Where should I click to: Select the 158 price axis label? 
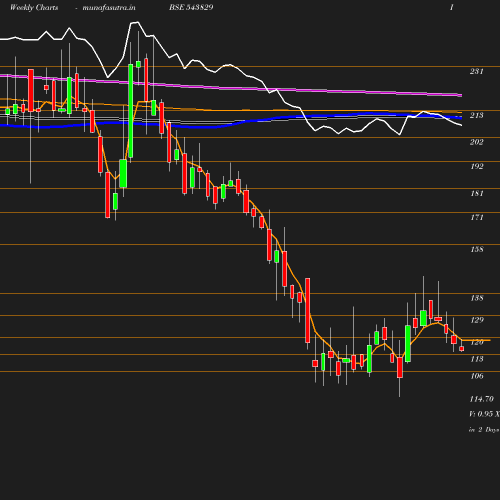[x=477, y=249]
